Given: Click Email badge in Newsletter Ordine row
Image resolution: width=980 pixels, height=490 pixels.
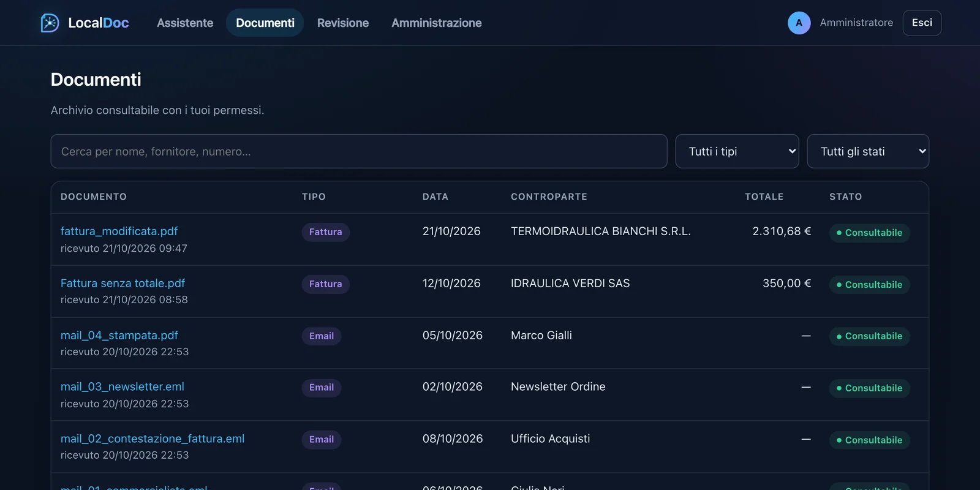Looking at the screenshot, I should click(322, 388).
